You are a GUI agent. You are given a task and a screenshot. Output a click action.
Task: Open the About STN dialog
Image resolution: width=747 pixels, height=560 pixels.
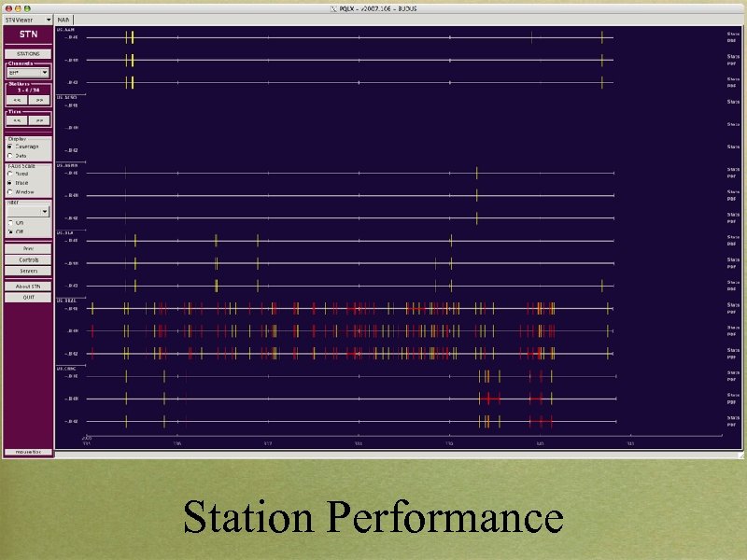pyautogui.click(x=29, y=286)
